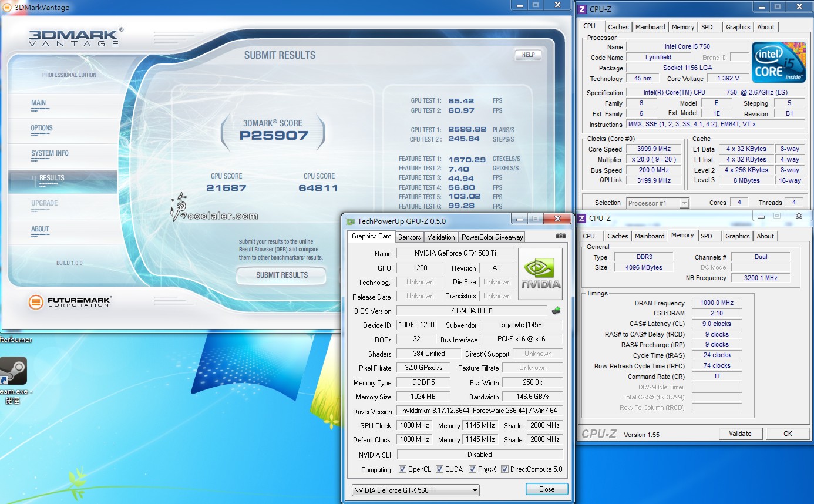
Task: Open Mainboard tab in lower CPU-Z window
Action: pyautogui.click(x=650, y=236)
